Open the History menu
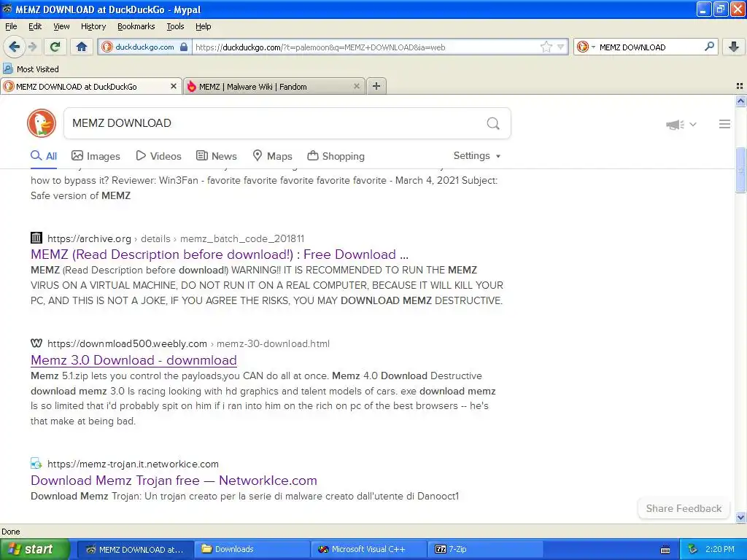 [93, 26]
